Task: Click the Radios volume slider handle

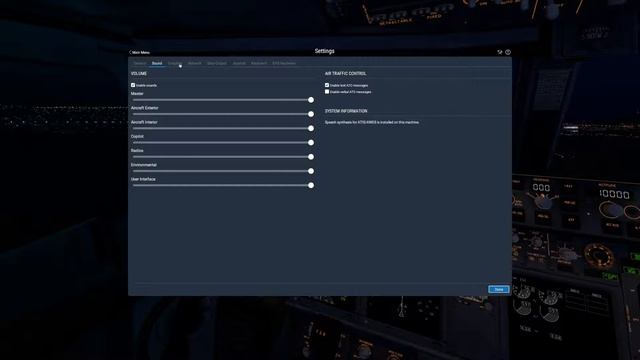Action: 311,157
